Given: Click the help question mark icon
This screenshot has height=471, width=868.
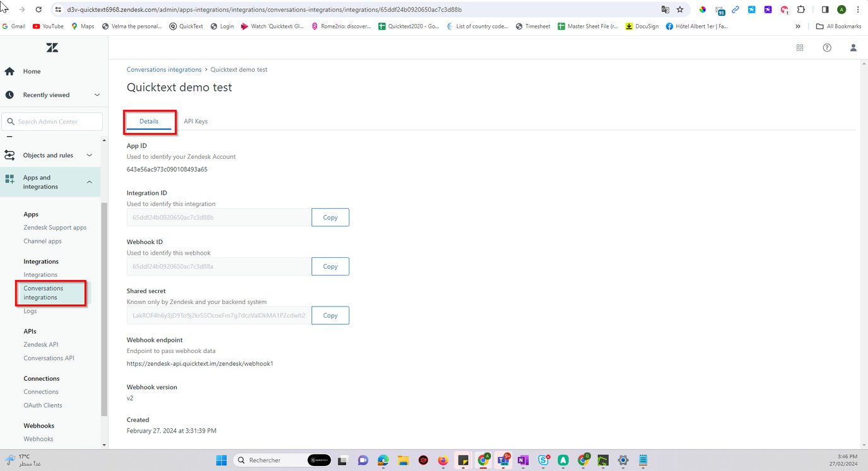Looking at the screenshot, I should click(x=826, y=47).
